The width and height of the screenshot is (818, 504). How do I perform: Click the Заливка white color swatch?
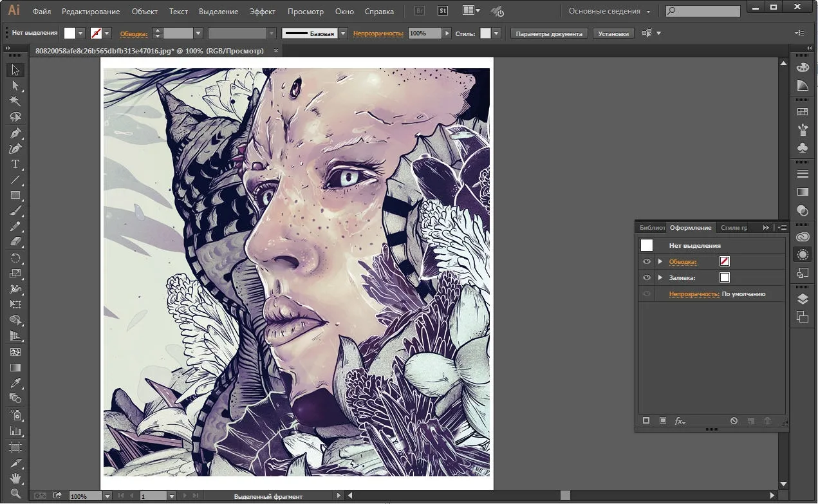pyautogui.click(x=725, y=277)
